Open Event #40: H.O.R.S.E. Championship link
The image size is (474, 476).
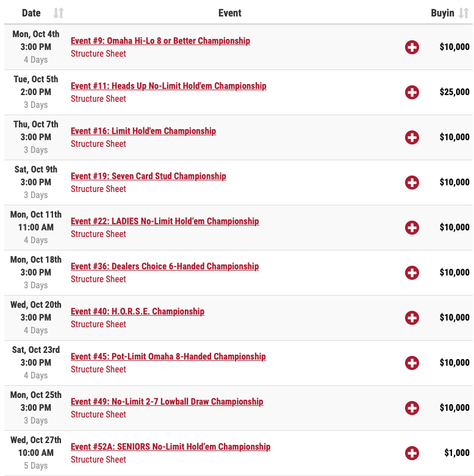coord(138,311)
